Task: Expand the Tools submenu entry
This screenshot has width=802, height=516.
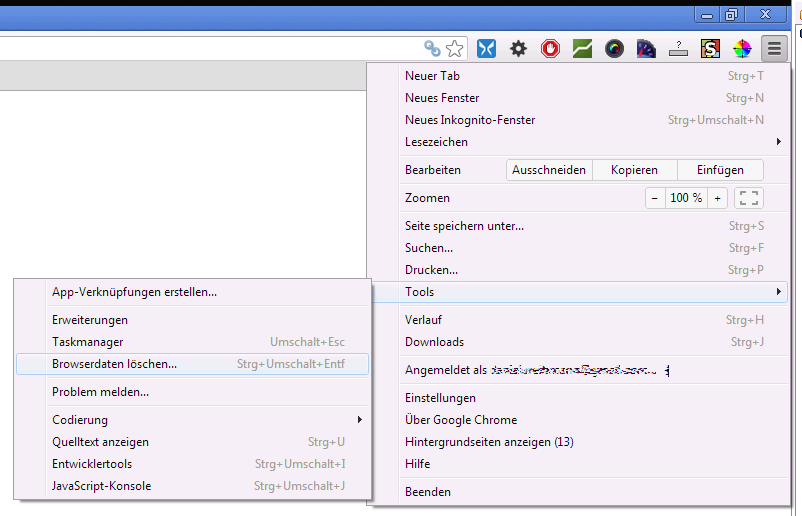Action: click(x=582, y=292)
